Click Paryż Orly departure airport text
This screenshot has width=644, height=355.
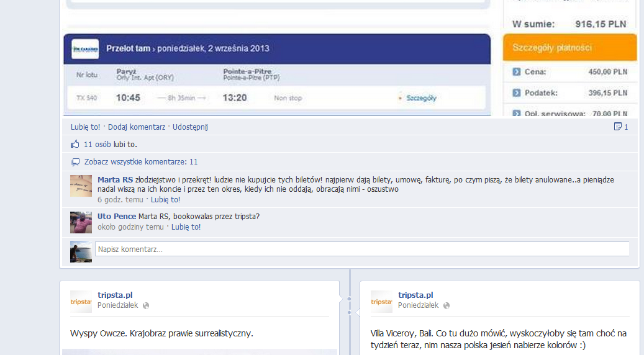pyautogui.click(x=145, y=74)
